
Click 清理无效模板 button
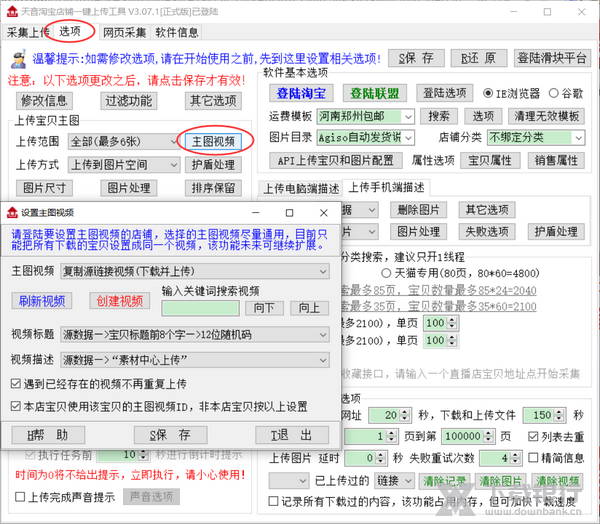(546, 116)
